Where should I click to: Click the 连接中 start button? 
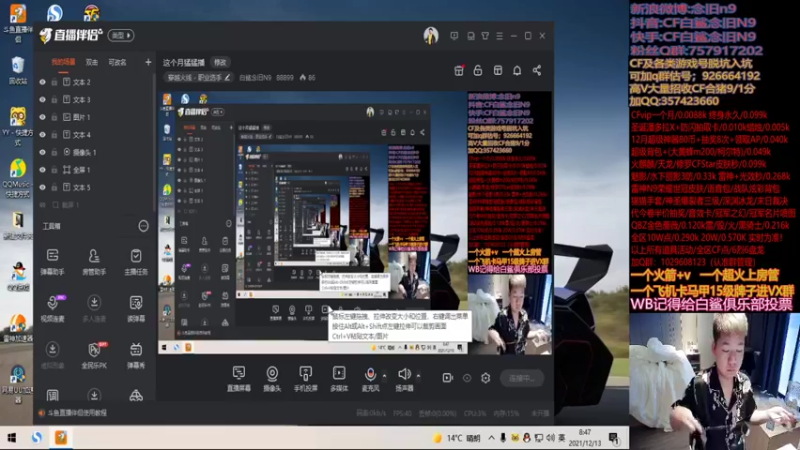(x=521, y=378)
